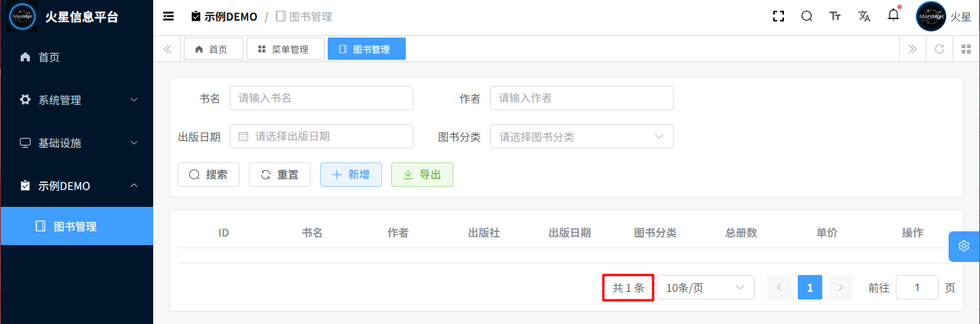Open the 10条/页 page size dropdown
The height and width of the screenshot is (324, 980).
pos(705,287)
